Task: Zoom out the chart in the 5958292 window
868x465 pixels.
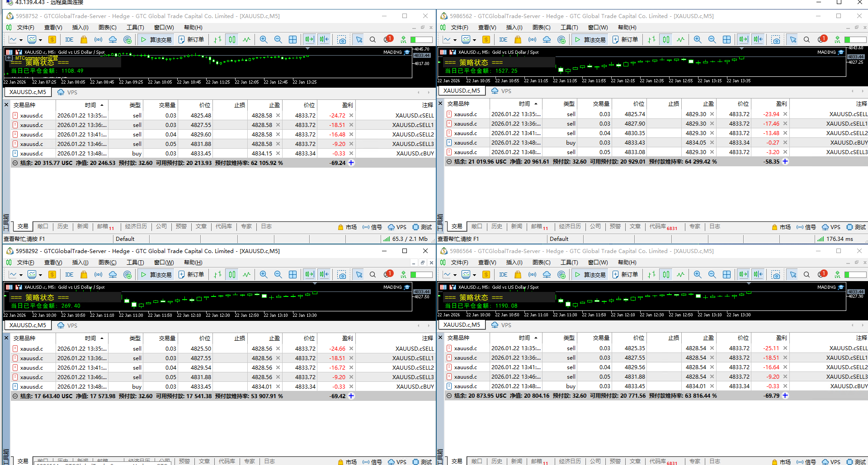Action: (x=278, y=275)
